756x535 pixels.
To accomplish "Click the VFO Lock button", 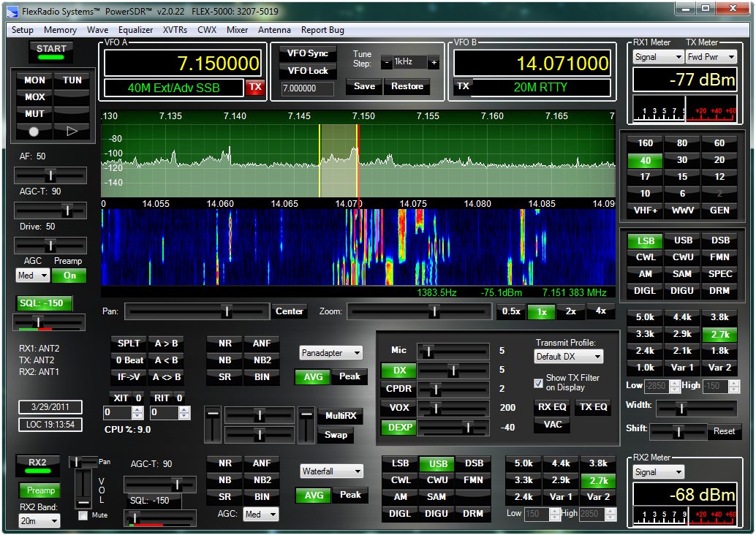I will [308, 71].
